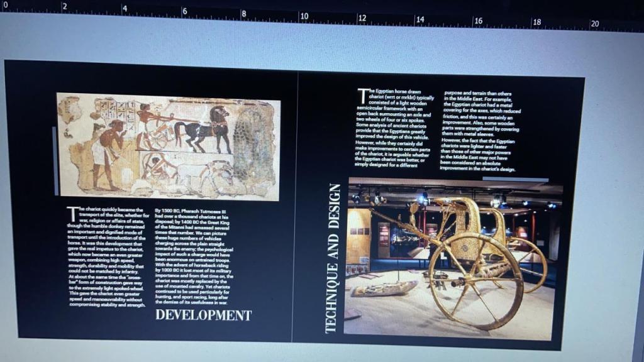Screen dimensions: 644x362
Task: Click the 16 mark on horizontal ruler
Action: [478, 21]
